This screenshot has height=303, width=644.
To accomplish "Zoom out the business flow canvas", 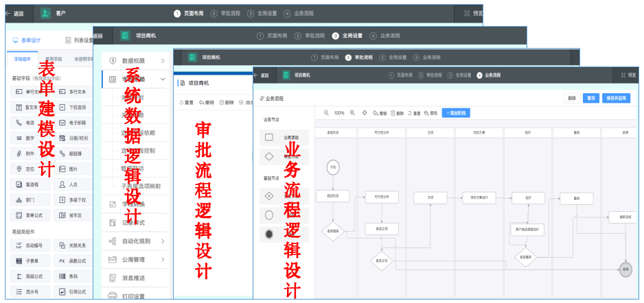I will click(x=326, y=112).
